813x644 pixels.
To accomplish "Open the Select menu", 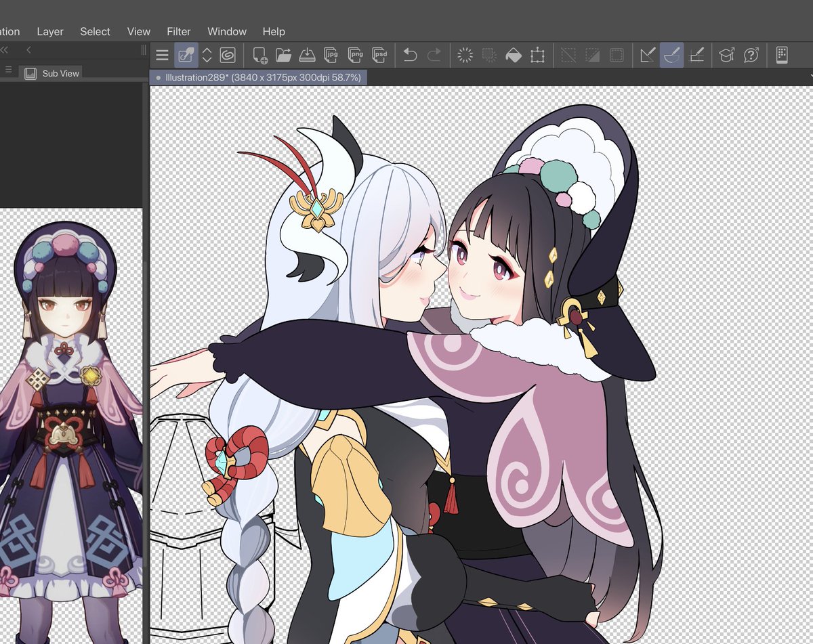I will tap(95, 32).
